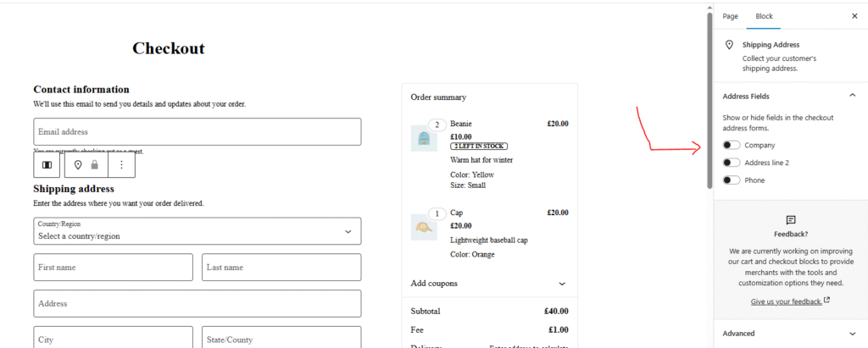Select the parent block icon in toolbar
This screenshot has width=868, height=348.
[47, 164]
